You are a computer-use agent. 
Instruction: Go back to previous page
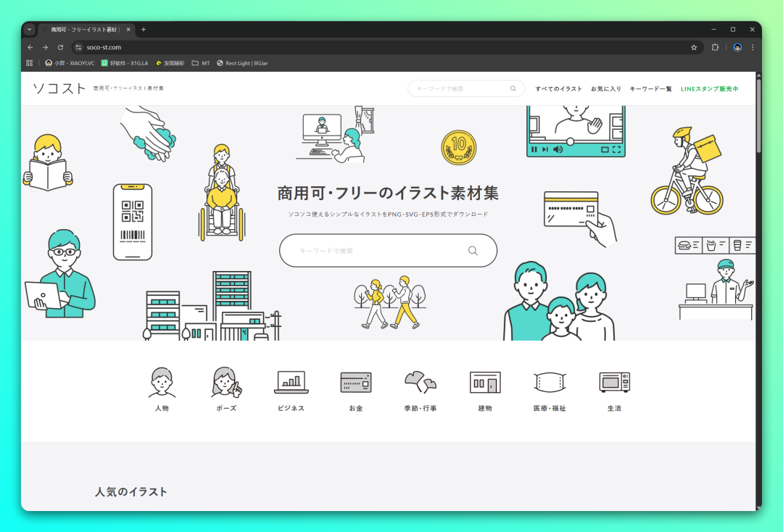point(30,47)
